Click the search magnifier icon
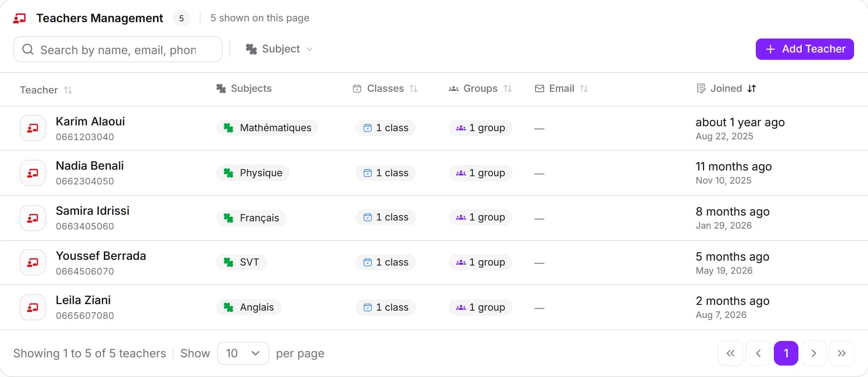 [28, 50]
